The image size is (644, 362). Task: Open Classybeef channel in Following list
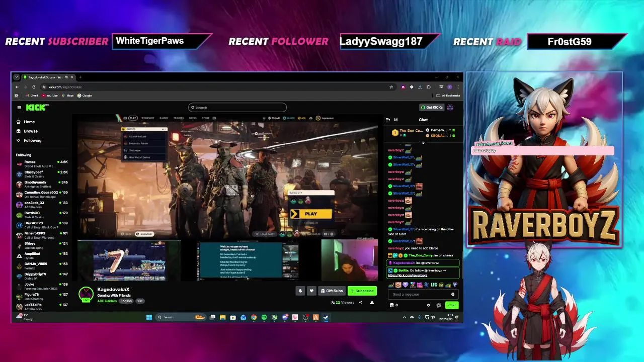click(x=42, y=174)
